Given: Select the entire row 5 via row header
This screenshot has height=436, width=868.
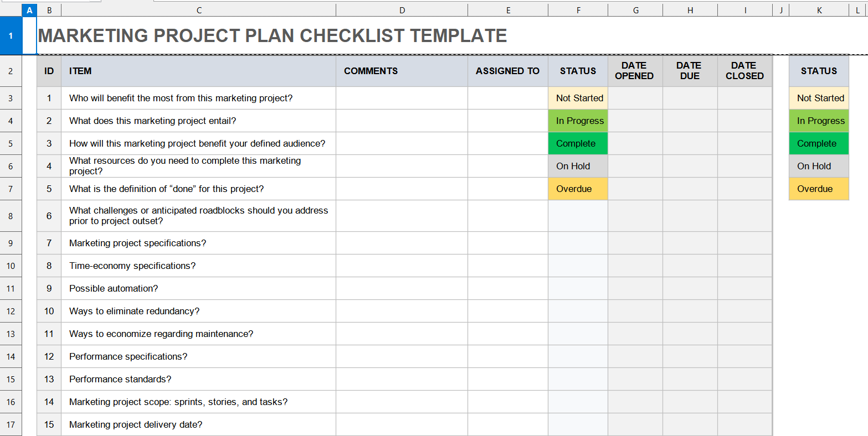Looking at the screenshot, I should [x=11, y=143].
